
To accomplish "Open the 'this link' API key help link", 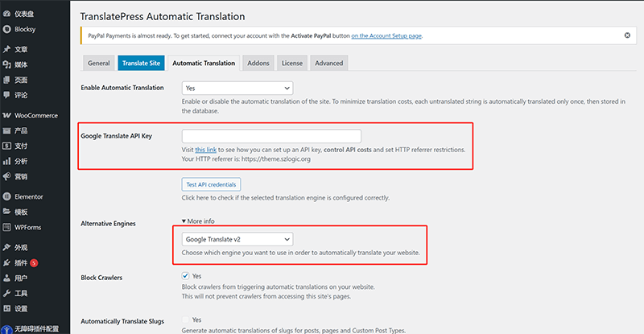I will point(206,150).
